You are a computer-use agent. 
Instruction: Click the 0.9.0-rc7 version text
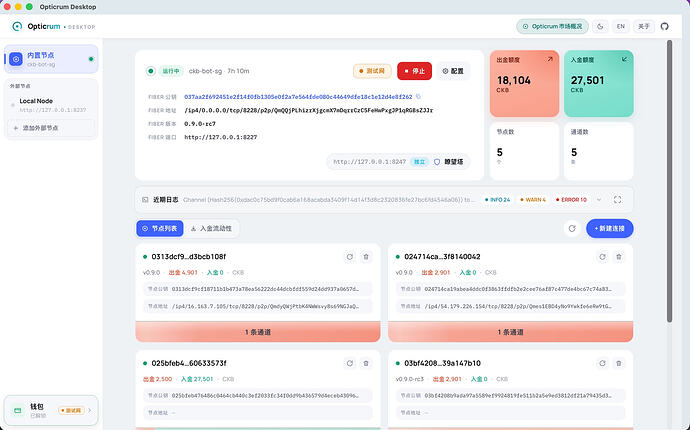(200, 124)
